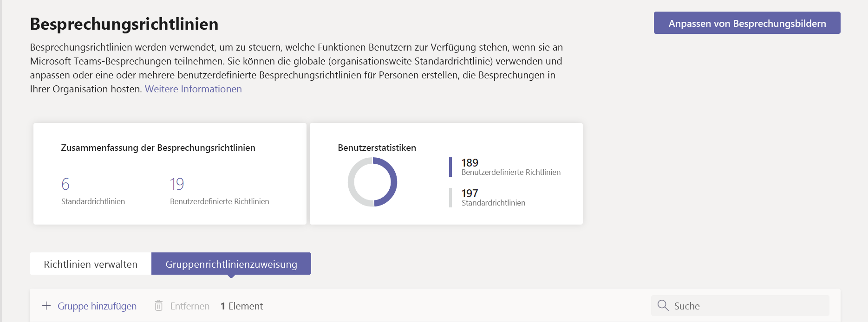Click the Besprechungsrichtlinien page heading
This screenshot has height=322, width=868.
click(124, 24)
